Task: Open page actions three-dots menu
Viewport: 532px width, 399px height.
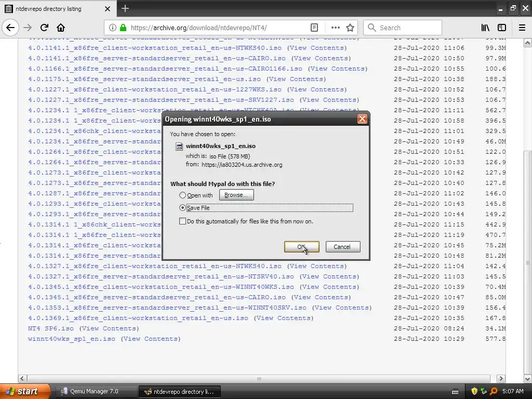Action: click(x=335, y=28)
